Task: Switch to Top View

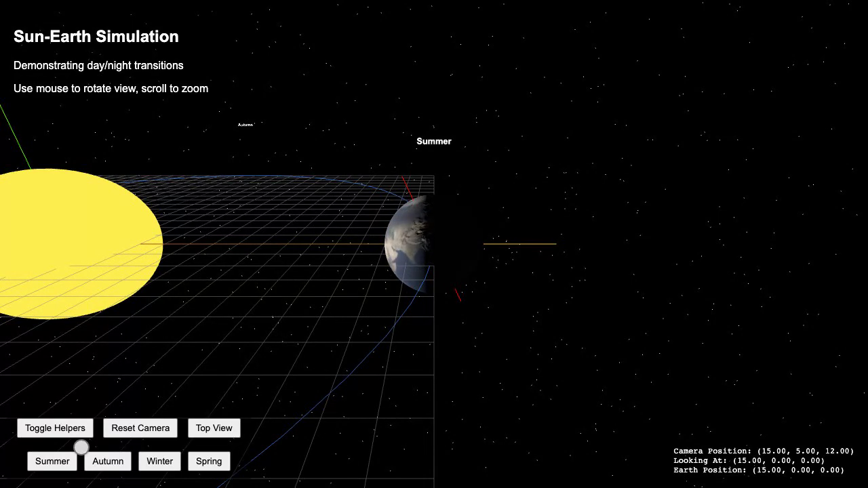Action: click(214, 428)
